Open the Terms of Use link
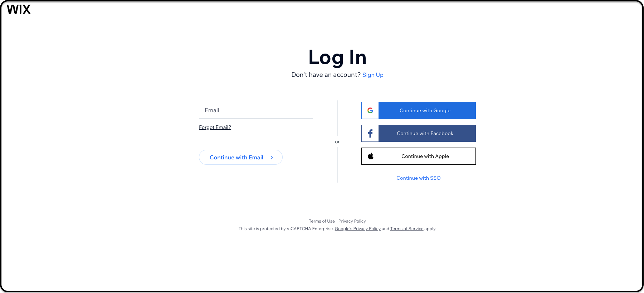Viewport: 644px width, 293px height. 322,221
